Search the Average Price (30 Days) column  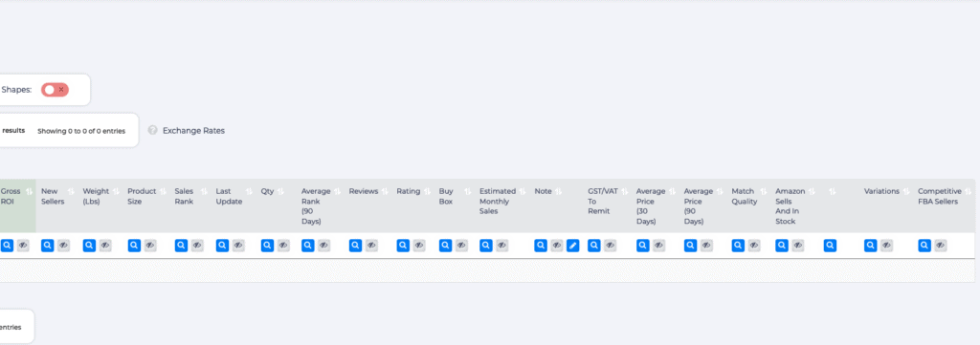point(643,246)
